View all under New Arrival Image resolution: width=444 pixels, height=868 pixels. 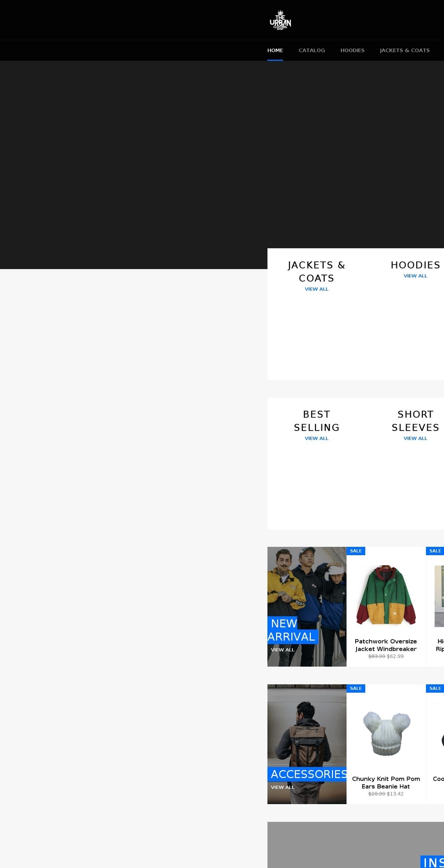283,650
